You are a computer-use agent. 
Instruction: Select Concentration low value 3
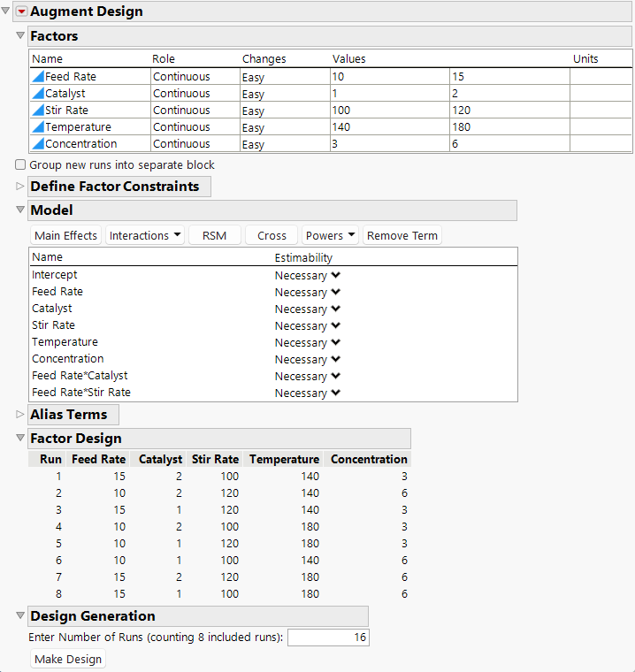[x=390, y=143]
